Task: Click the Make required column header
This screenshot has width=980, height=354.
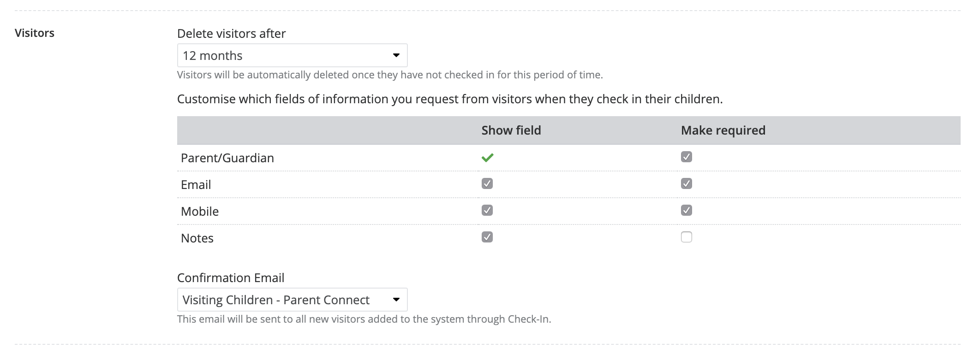Action: (723, 130)
